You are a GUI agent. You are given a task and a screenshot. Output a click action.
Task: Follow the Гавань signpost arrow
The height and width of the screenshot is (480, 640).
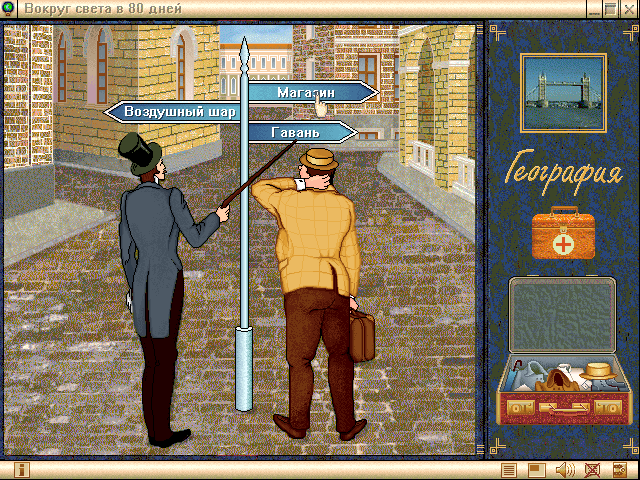point(303,132)
